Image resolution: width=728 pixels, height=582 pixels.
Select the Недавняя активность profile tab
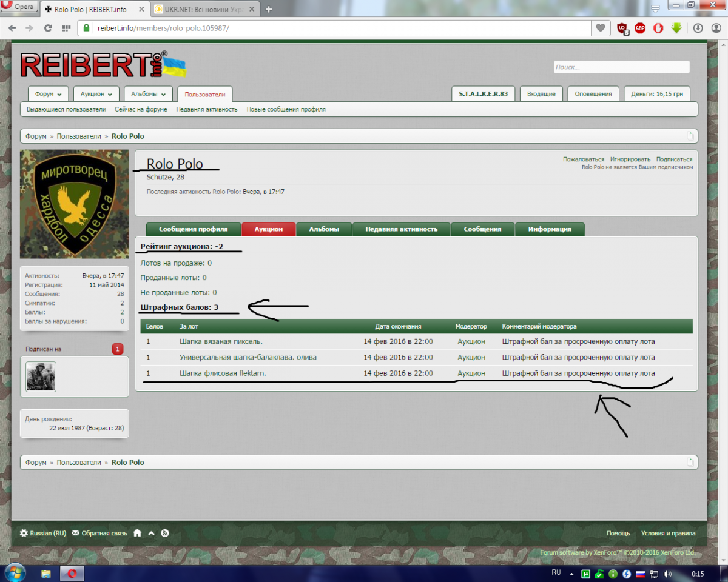click(x=401, y=229)
